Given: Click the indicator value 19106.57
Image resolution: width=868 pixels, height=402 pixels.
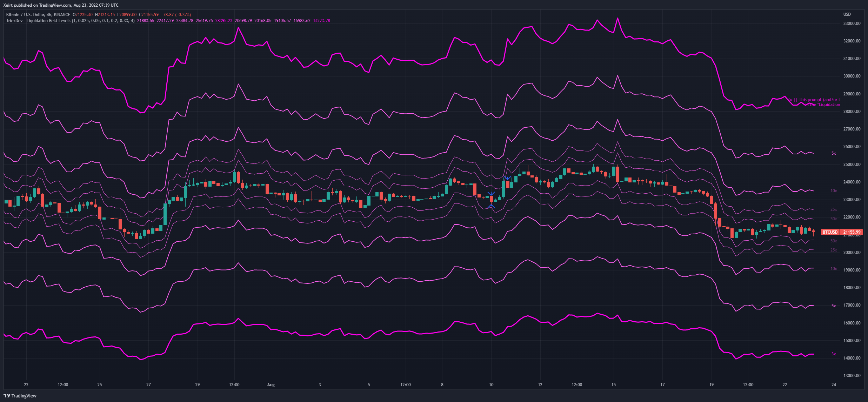Looking at the screenshot, I should click(x=282, y=21).
